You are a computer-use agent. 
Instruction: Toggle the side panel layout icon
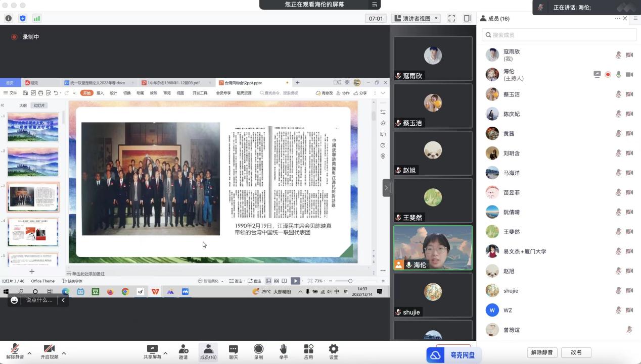[467, 18]
